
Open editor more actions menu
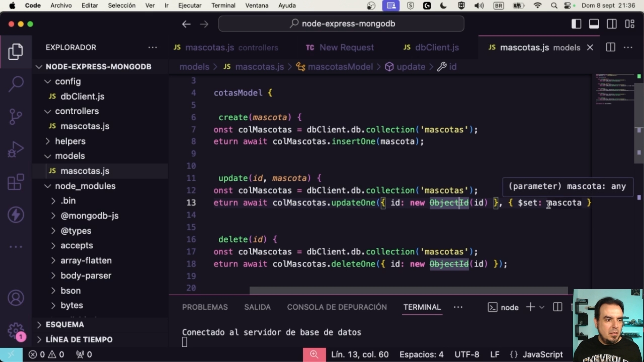pos(628,47)
